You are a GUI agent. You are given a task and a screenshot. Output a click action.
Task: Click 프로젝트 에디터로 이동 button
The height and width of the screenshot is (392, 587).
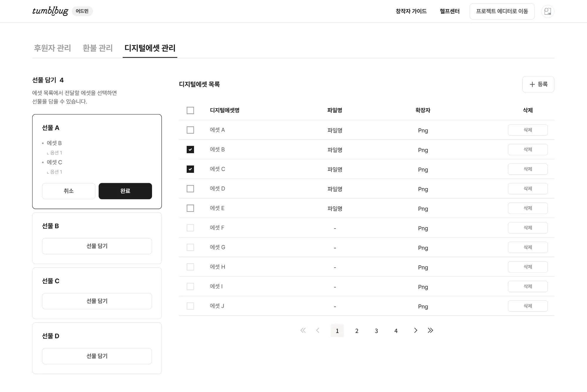502,11
